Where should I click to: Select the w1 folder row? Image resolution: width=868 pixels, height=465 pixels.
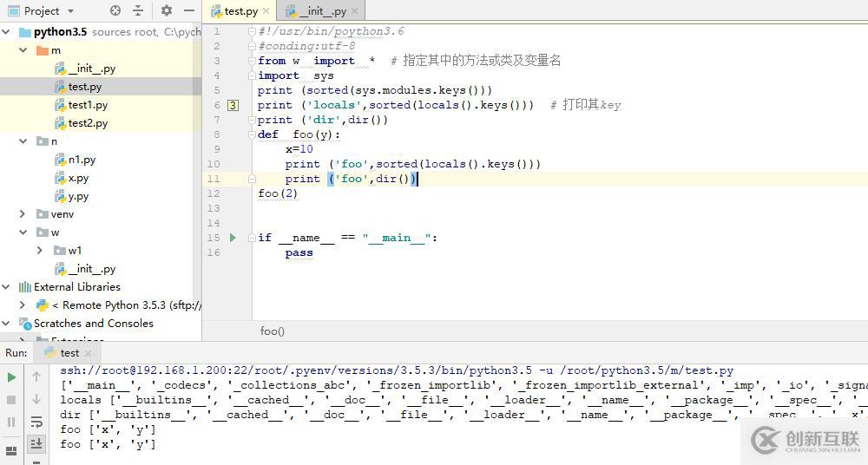[x=68, y=251]
